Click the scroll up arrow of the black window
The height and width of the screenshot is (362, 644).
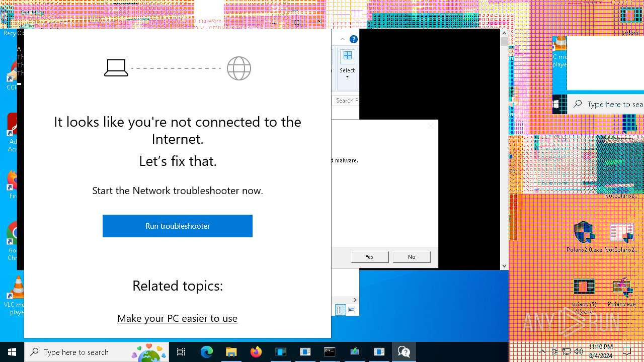pyautogui.click(x=504, y=33)
